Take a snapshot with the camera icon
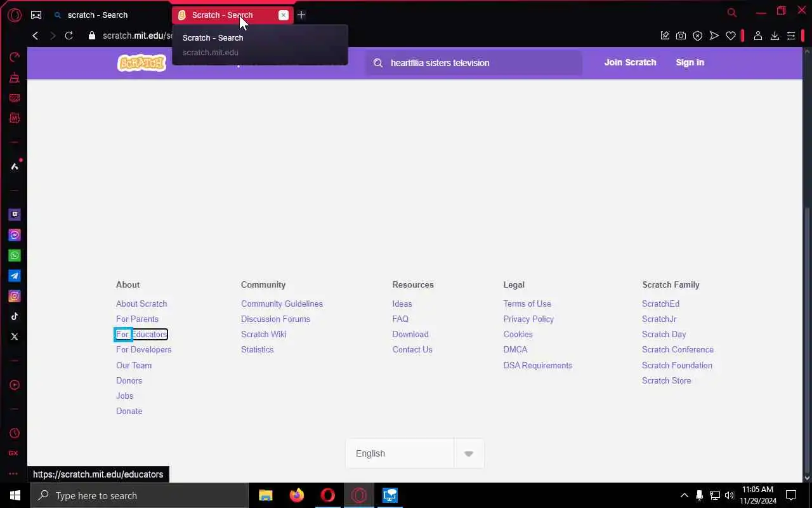This screenshot has width=812, height=508. pyautogui.click(x=681, y=36)
